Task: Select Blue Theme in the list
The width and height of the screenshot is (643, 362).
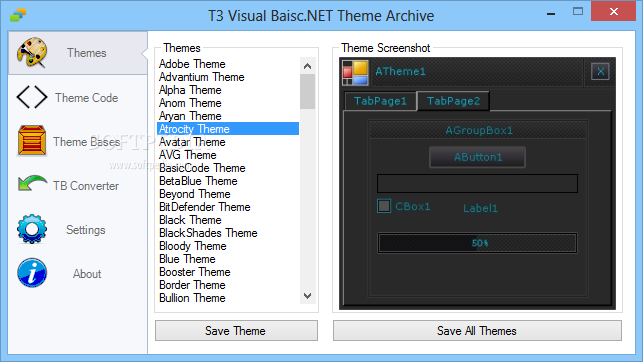Action: [228, 259]
